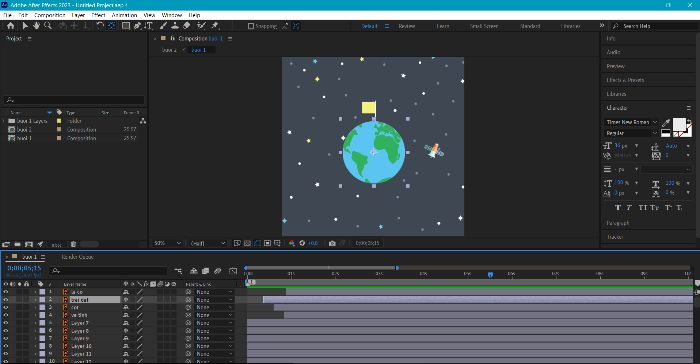The image size is (700, 364).
Task: Select the Eraser tool
Action: pyautogui.click(x=187, y=26)
